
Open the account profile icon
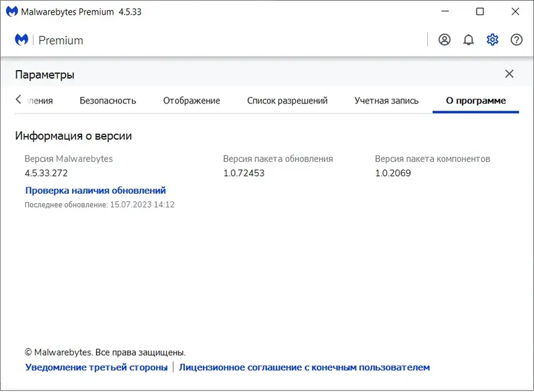pos(445,40)
